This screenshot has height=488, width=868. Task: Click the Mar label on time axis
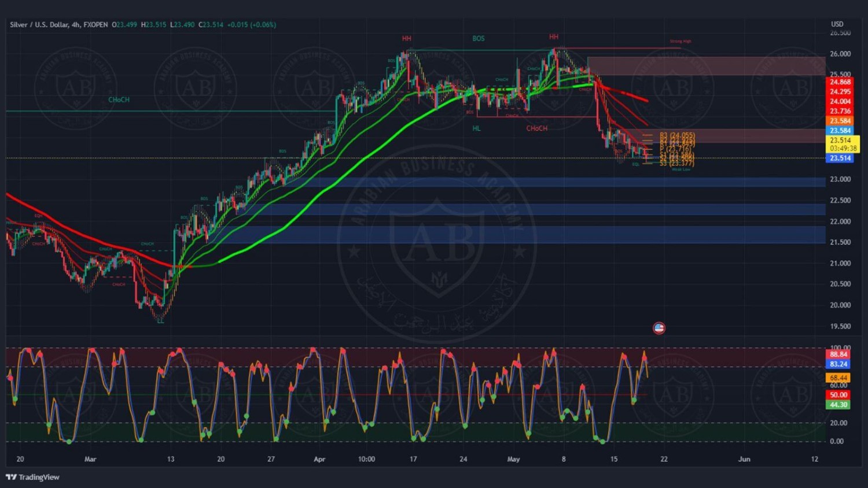pyautogui.click(x=90, y=459)
